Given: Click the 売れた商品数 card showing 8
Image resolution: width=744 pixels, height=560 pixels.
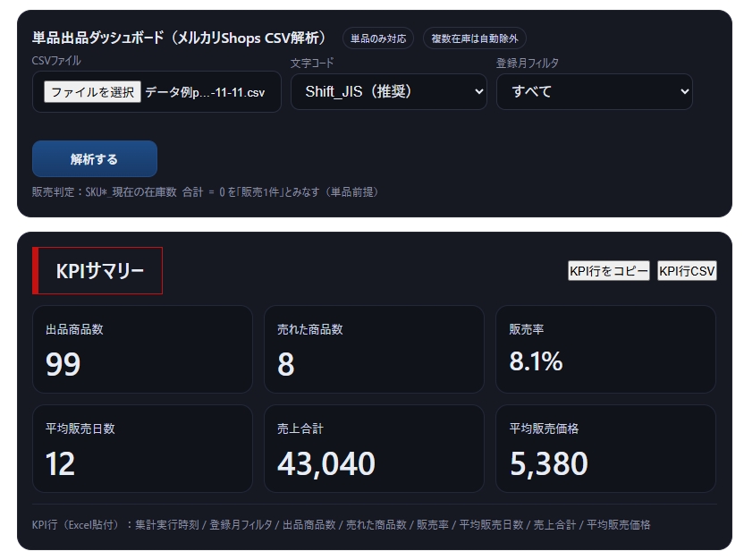Looking at the screenshot, I should pyautogui.click(x=373, y=349).
